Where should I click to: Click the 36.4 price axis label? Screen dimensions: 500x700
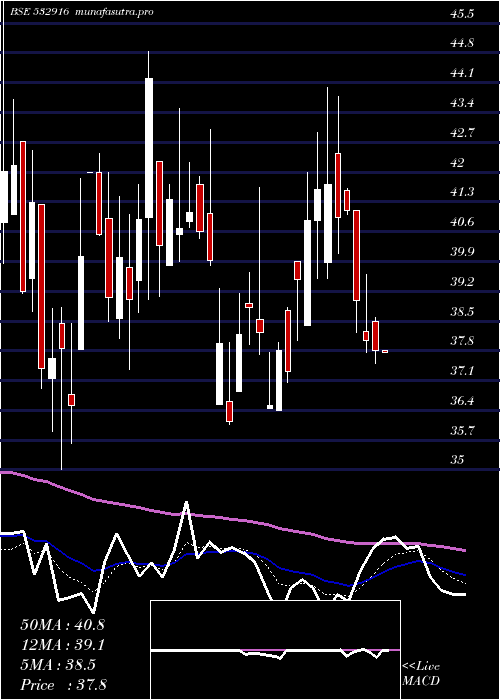point(462,401)
